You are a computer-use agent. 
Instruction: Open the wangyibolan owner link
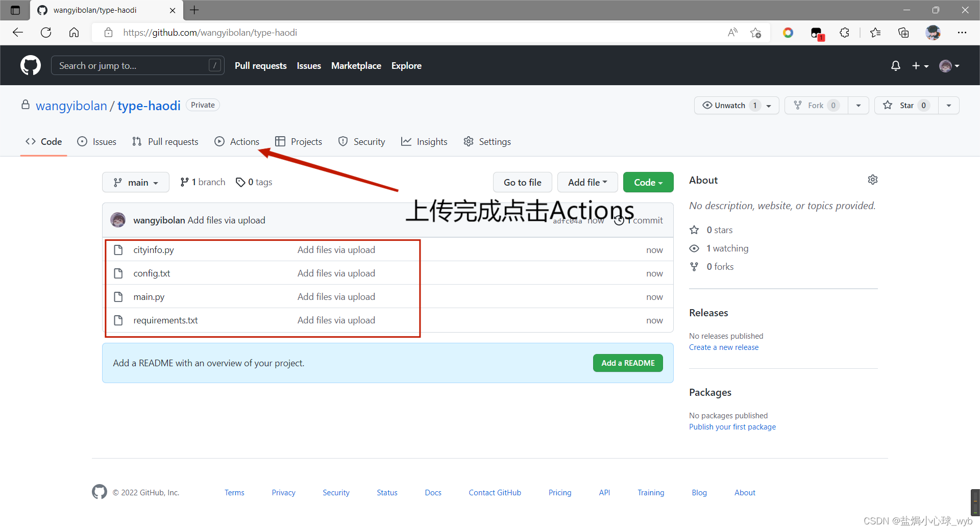pos(71,106)
